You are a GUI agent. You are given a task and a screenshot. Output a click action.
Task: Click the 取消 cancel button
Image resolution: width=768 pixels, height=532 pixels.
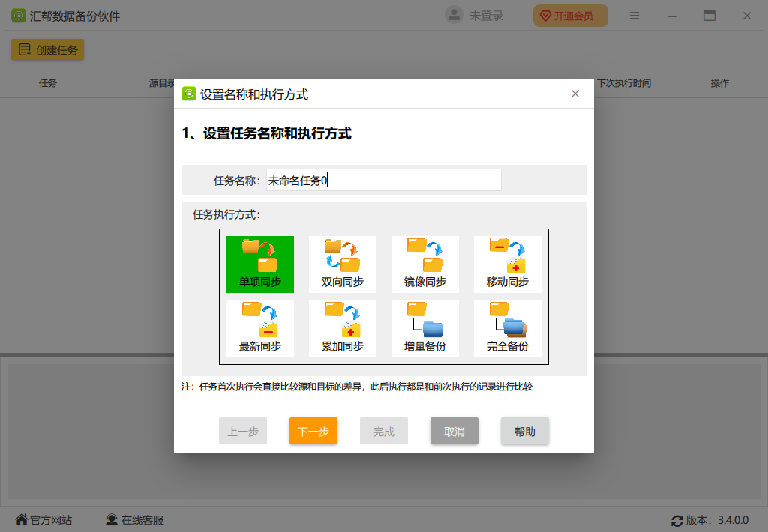coord(454,431)
